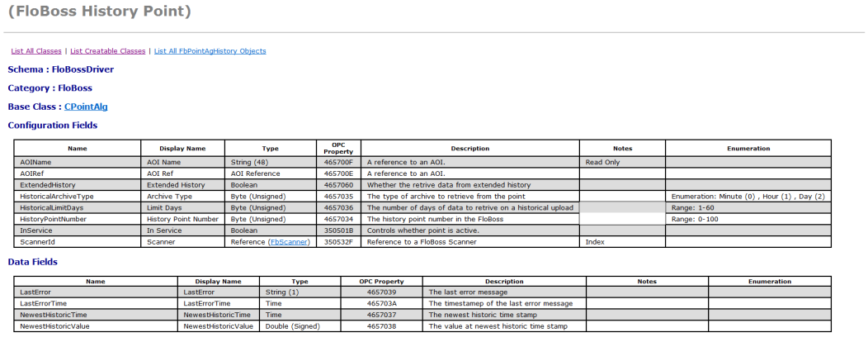This screenshot has width=868, height=342.
Task: Click the 'String (1)' type cell
Action: 300,292
